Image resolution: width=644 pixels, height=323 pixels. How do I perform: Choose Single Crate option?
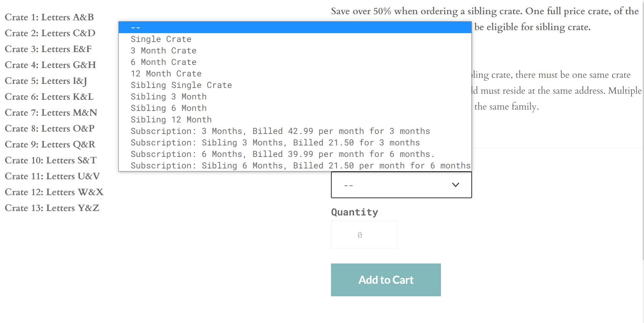tap(161, 39)
